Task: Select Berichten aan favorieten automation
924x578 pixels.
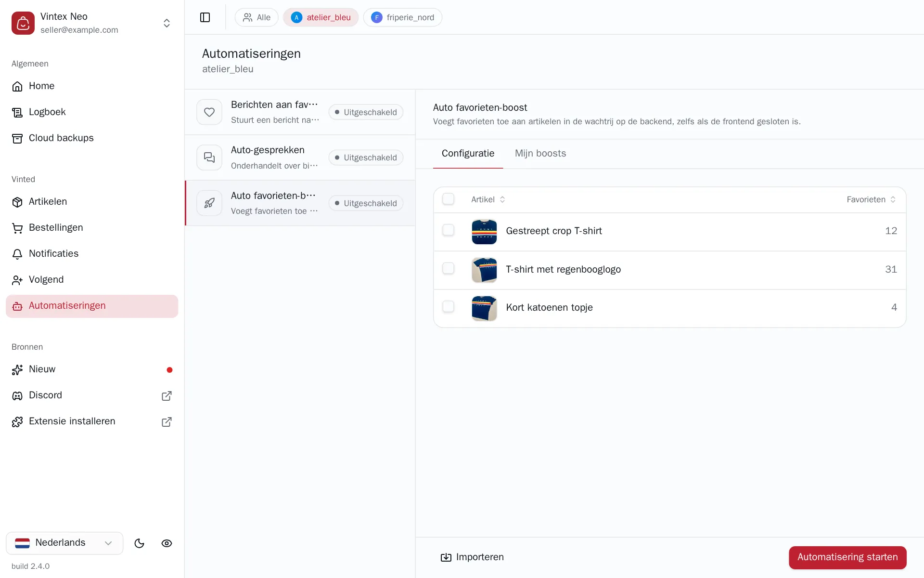Action: [x=300, y=112]
